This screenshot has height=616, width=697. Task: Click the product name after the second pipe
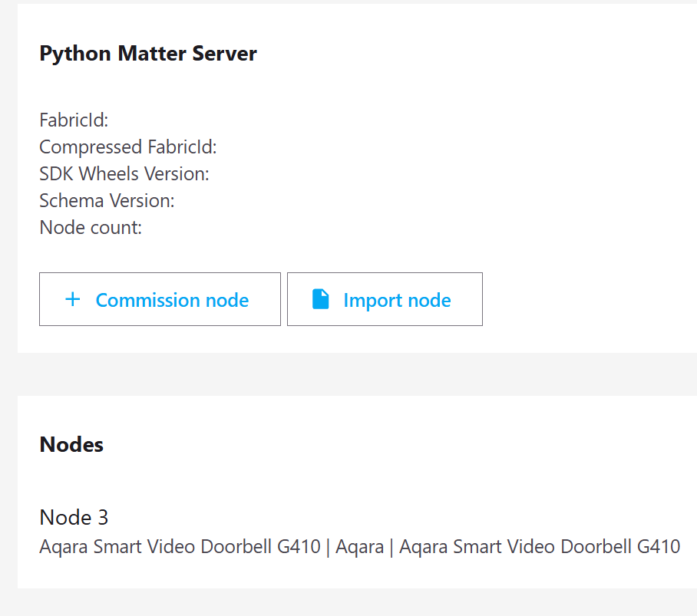[x=540, y=547]
